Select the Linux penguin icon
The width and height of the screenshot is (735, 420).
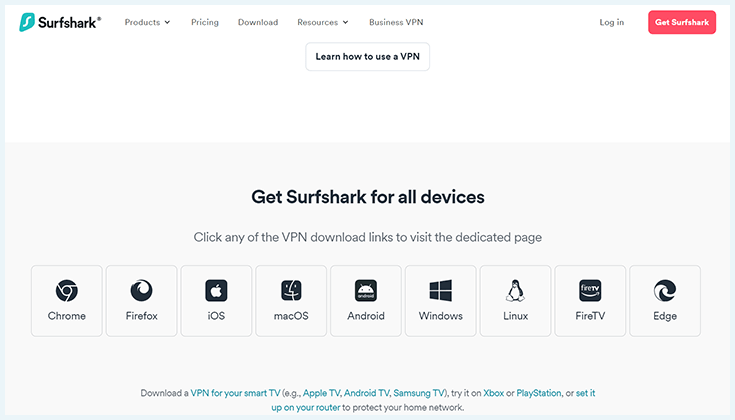tap(515, 291)
